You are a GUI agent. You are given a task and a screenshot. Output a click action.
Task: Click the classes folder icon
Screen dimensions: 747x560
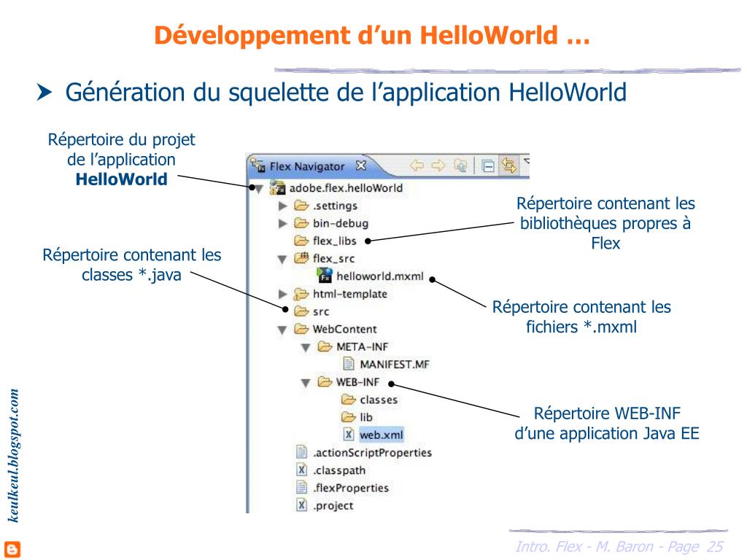pos(348,399)
